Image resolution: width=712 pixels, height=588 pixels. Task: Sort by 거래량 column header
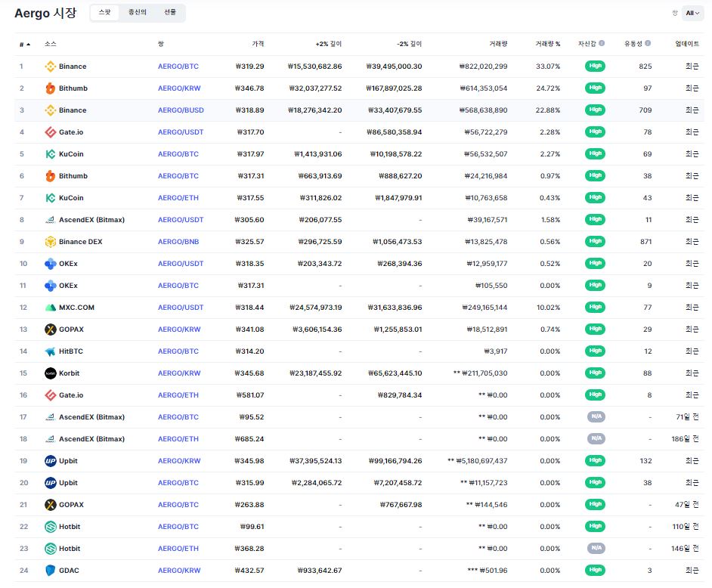click(498, 44)
